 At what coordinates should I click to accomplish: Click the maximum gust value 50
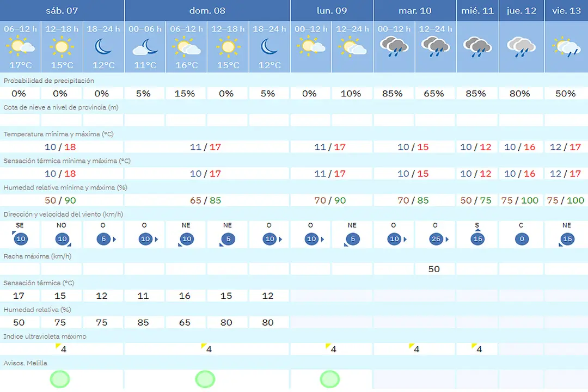(x=434, y=269)
